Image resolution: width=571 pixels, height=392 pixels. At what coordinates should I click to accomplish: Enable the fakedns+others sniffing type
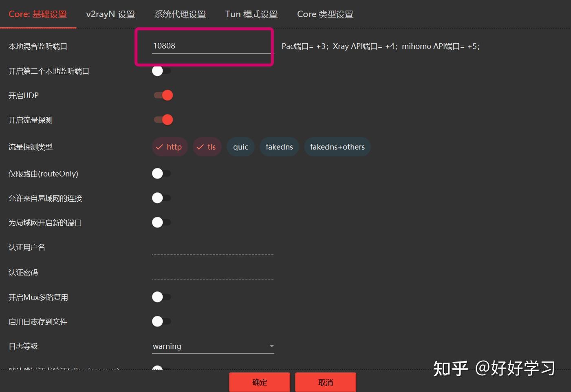click(337, 147)
